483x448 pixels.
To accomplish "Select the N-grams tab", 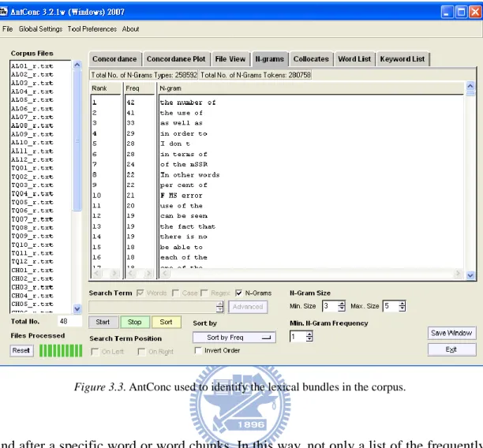I will point(270,59).
